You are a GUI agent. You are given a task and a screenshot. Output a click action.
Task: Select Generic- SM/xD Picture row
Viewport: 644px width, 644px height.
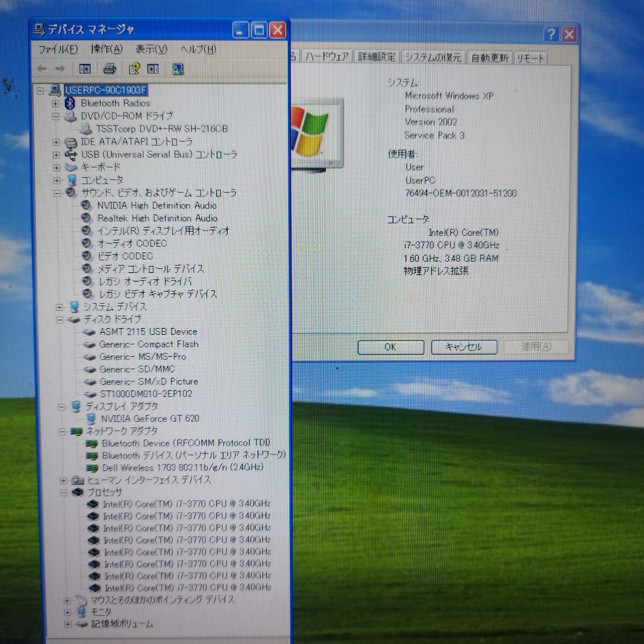[x=149, y=382]
